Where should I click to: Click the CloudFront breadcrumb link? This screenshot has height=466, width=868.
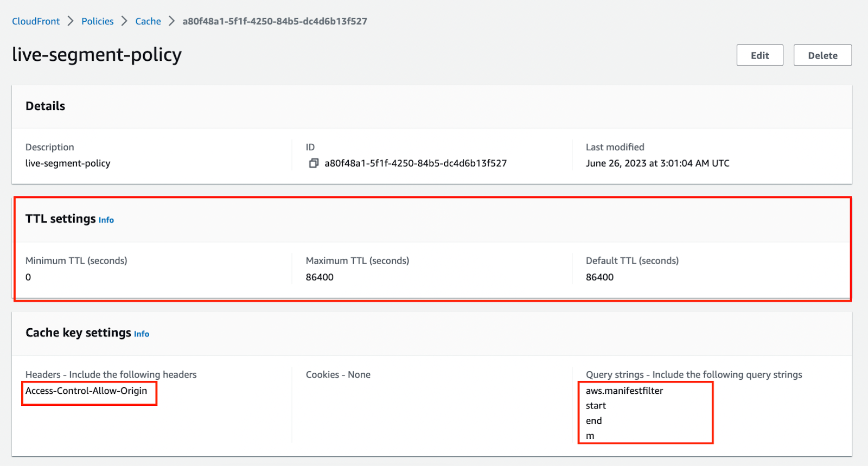[x=36, y=21]
